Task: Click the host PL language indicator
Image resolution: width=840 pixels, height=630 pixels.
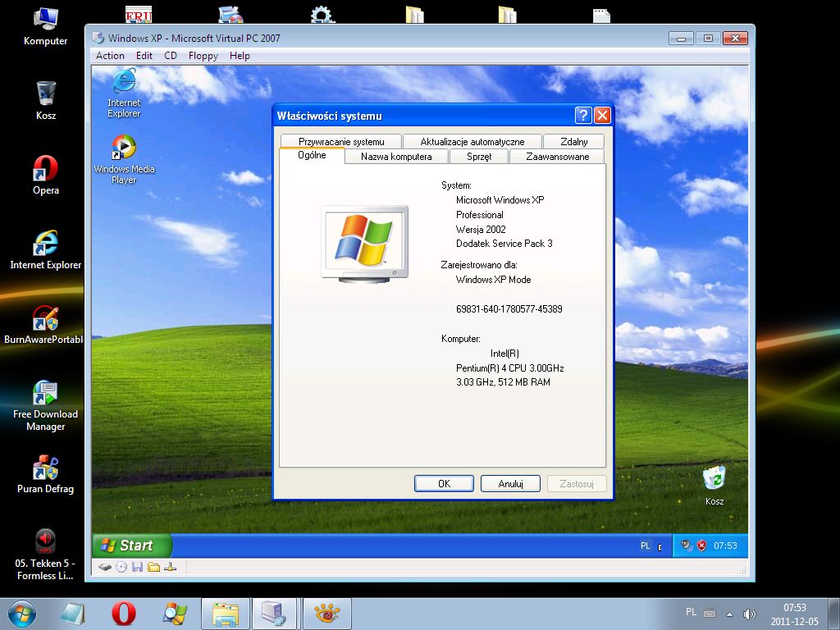Action: pyautogui.click(x=691, y=612)
